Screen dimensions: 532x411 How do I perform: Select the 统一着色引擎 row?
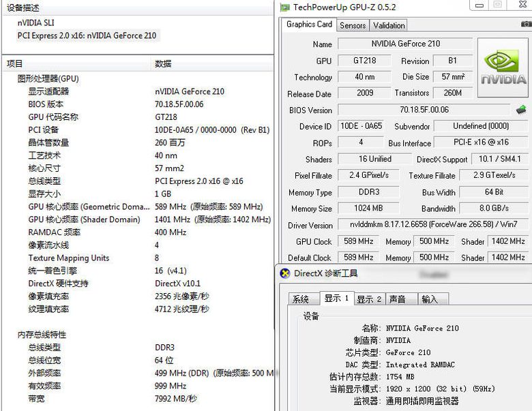click(x=138, y=271)
